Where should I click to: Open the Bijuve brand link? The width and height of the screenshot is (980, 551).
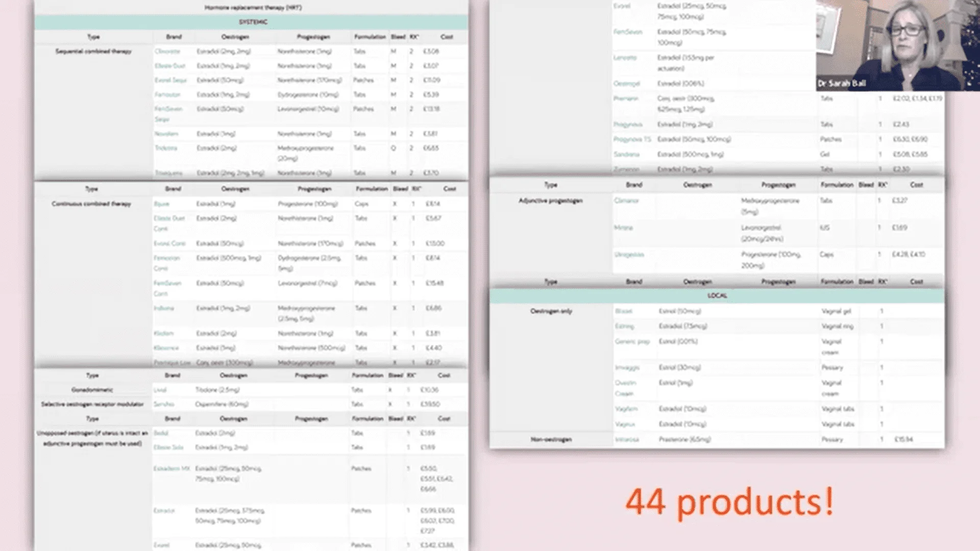(x=161, y=204)
